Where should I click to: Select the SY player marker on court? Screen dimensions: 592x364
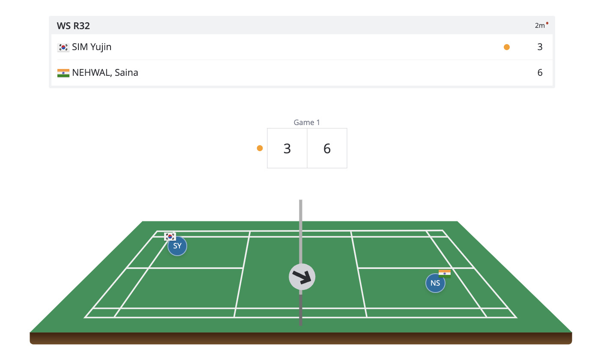coord(177,246)
